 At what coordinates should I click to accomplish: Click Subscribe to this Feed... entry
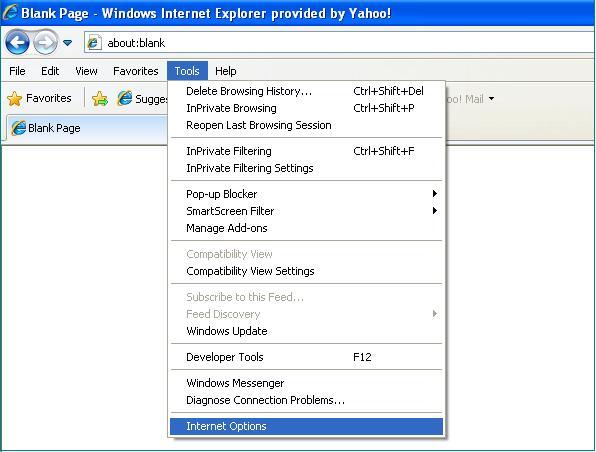[x=306, y=297]
